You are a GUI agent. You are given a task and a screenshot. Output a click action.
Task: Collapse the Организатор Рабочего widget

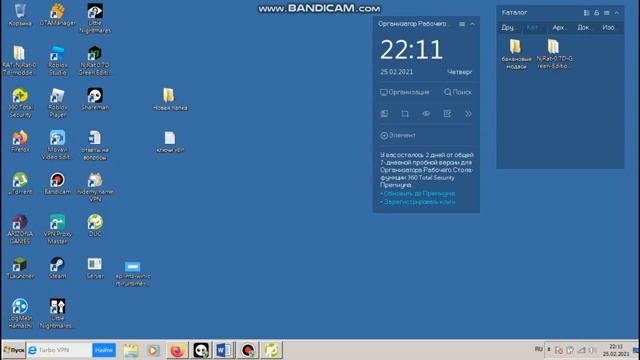(472, 24)
